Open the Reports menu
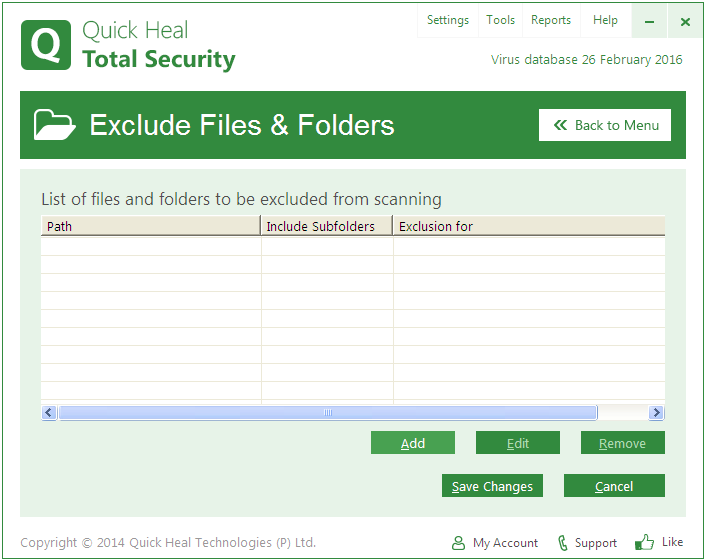The image size is (705, 560). click(550, 20)
